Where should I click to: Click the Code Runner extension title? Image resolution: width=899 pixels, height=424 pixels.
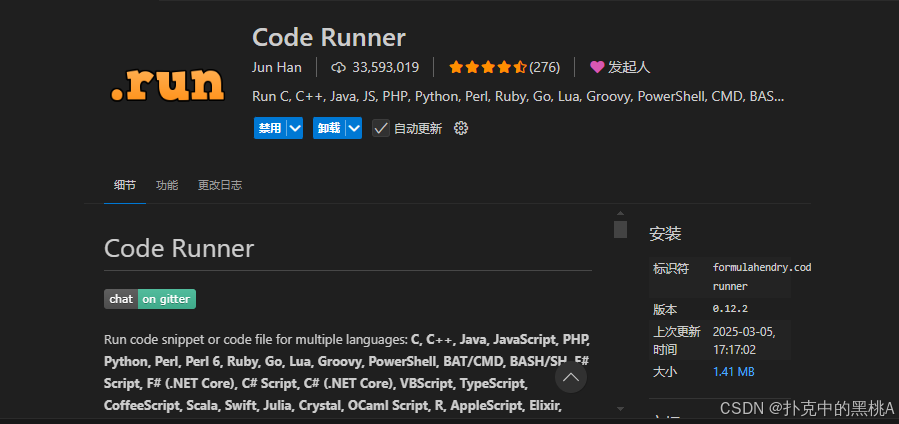tap(329, 38)
